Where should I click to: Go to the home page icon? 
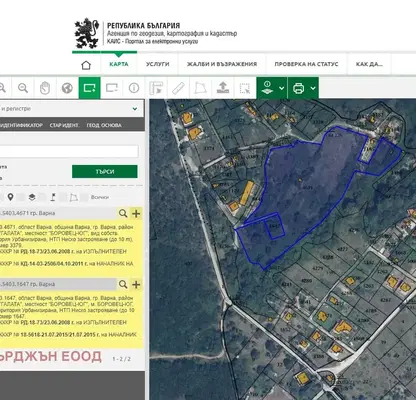(x=86, y=65)
